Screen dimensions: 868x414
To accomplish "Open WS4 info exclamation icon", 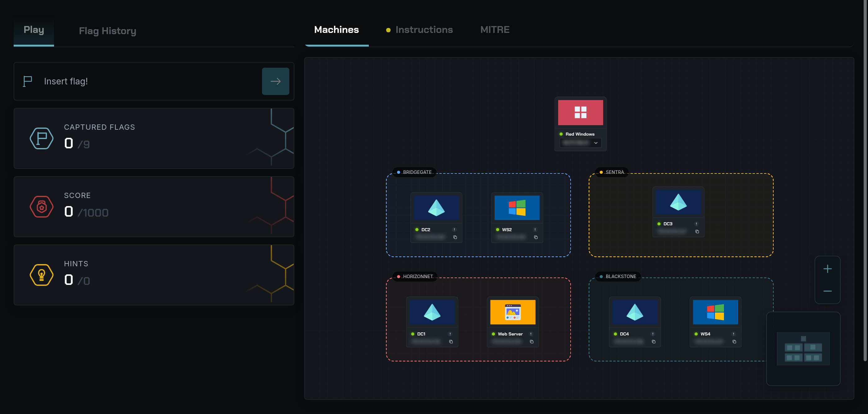I will coord(733,334).
